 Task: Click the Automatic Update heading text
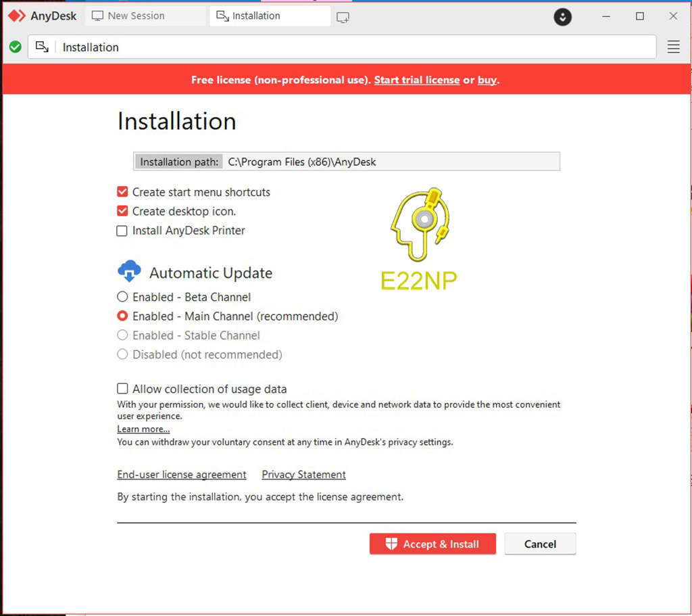click(211, 273)
